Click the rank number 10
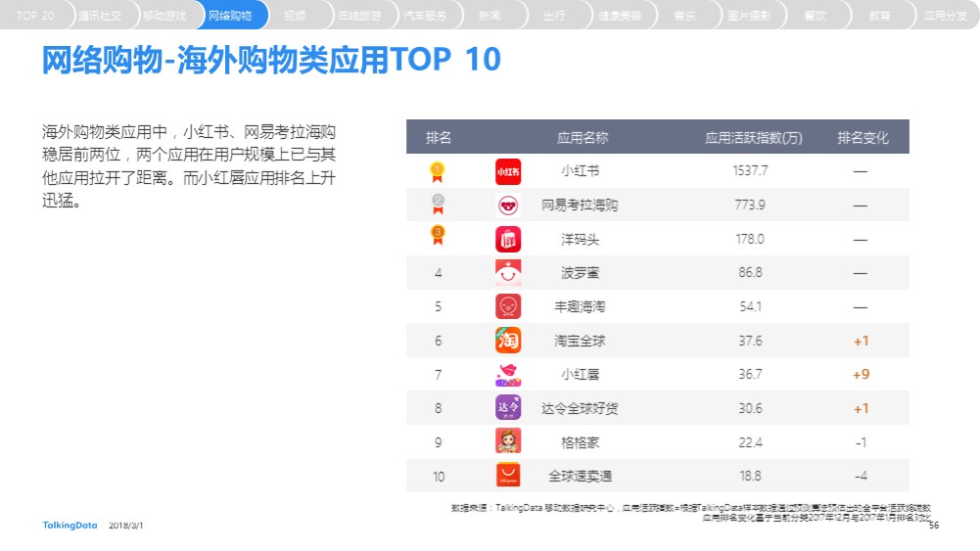Viewport: 980px width, 551px height. pos(439,477)
